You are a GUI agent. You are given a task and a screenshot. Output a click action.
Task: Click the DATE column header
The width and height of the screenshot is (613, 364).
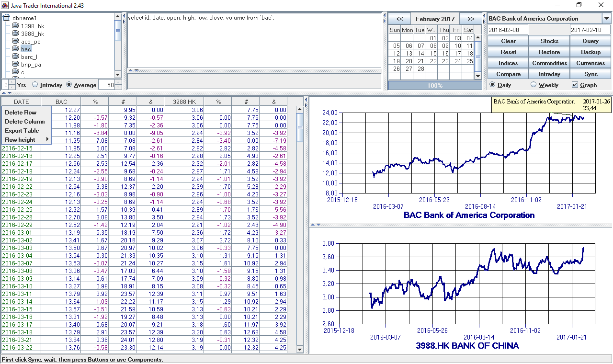click(x=21, y=102)
